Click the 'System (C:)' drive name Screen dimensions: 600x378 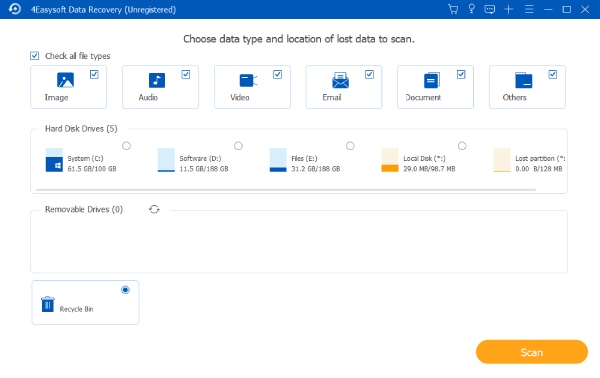(85, 158)
